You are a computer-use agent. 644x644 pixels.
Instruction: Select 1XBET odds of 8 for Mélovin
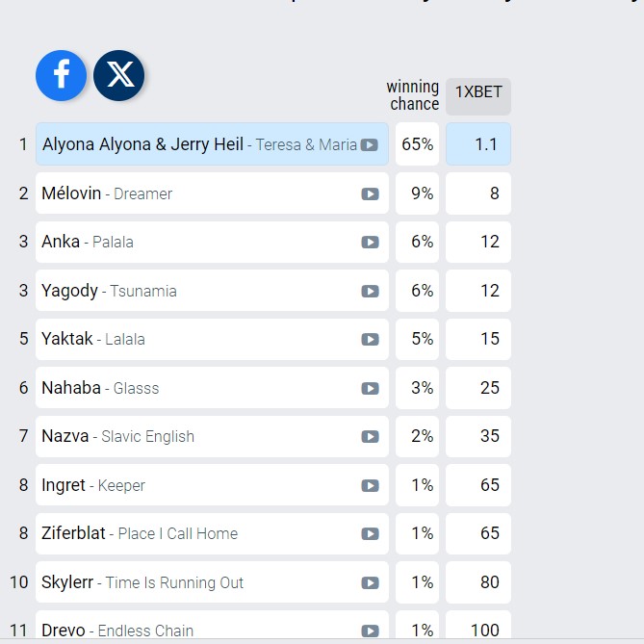click(x=478, y=193)
